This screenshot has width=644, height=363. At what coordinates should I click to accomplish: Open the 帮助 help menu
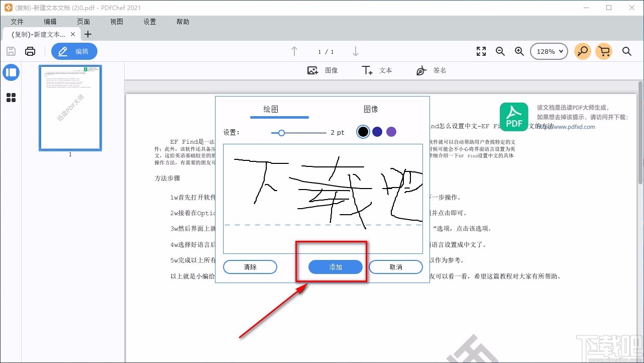pos(182,22)
